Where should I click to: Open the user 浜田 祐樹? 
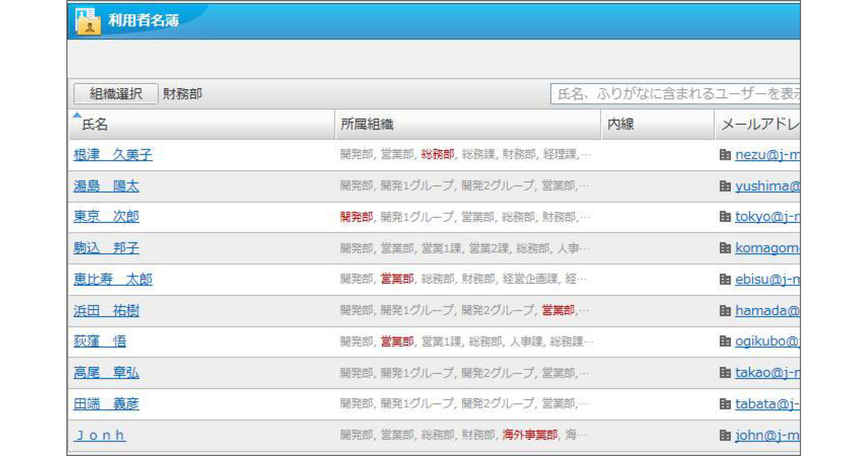(107, 310)
